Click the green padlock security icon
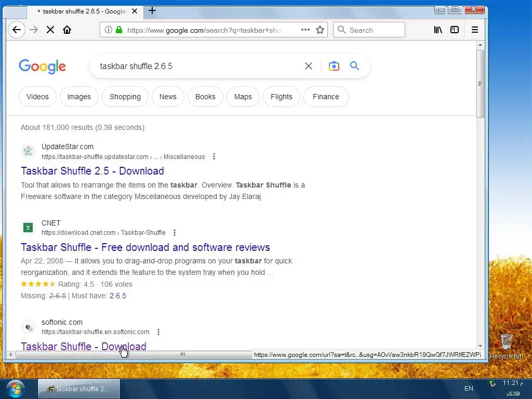 coord(119,30)
